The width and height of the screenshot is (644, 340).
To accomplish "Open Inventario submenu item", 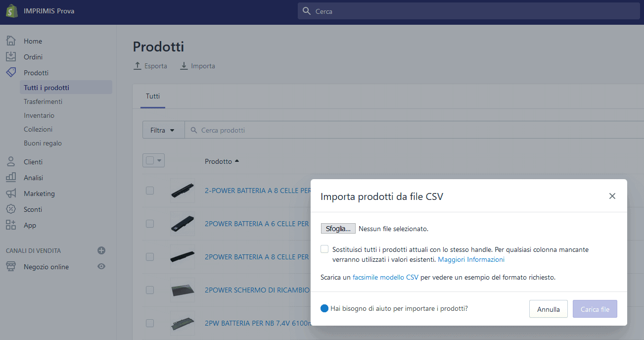I will coord(39,115).
